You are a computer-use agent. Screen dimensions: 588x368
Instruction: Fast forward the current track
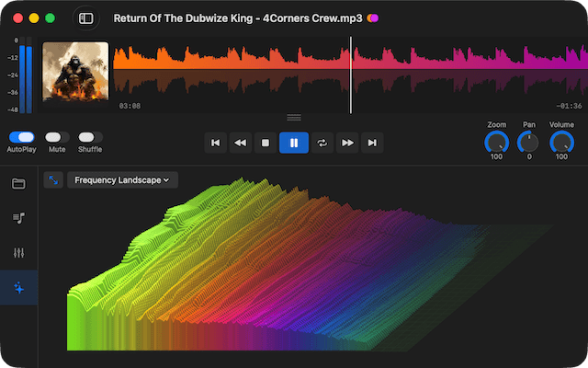click(x=347, y=143)
